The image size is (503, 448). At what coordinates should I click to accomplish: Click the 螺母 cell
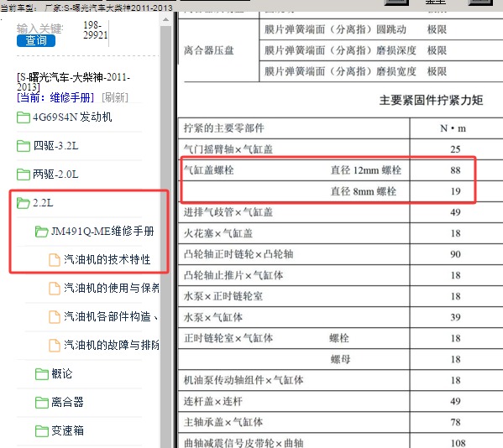tap(340, 359)
